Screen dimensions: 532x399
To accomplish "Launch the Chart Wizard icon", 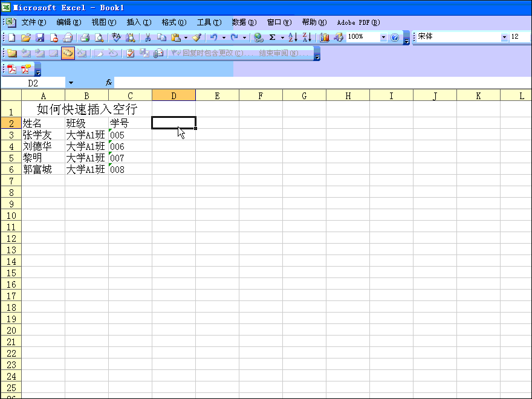I will [x=325, y=37].
